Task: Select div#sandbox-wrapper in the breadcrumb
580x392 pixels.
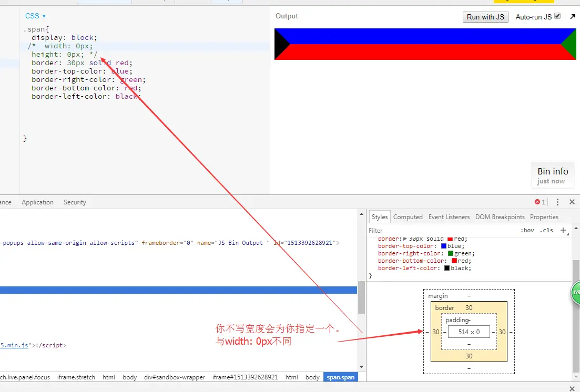Action: pos(175,377)
